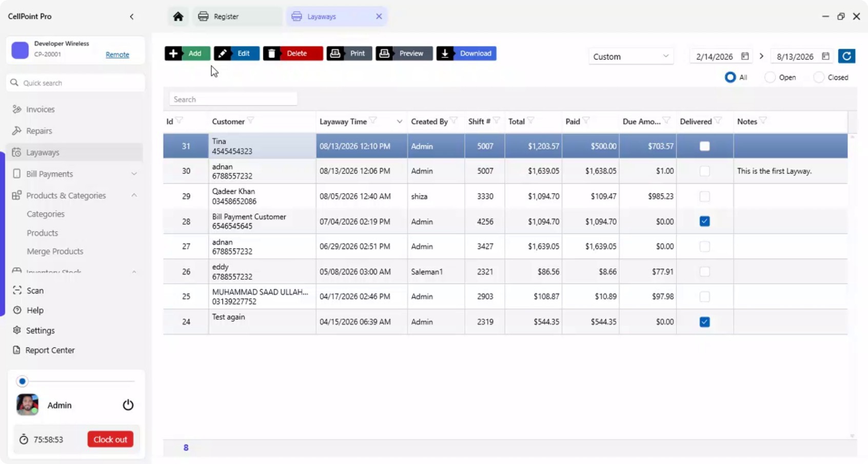Click the home icon tab
868x464 pixels.
178,16
